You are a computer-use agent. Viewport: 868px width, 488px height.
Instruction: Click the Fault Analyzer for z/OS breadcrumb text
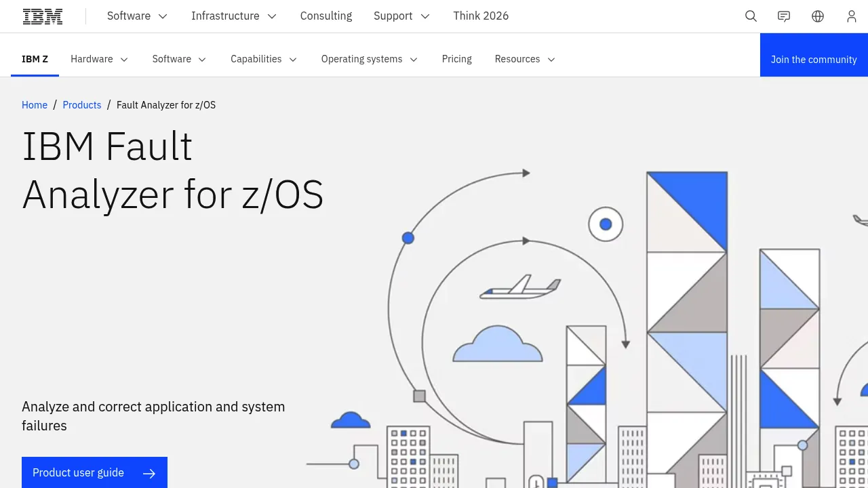[166, 105]
